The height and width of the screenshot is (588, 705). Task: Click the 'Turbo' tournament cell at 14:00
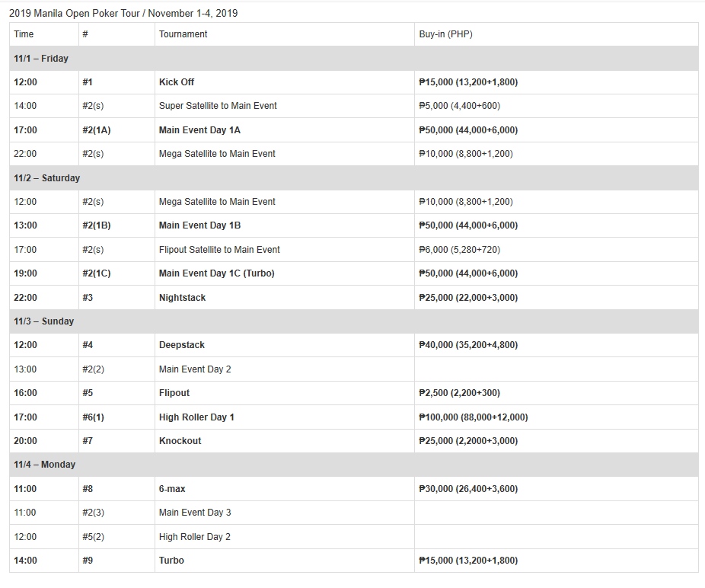point(285,561)
